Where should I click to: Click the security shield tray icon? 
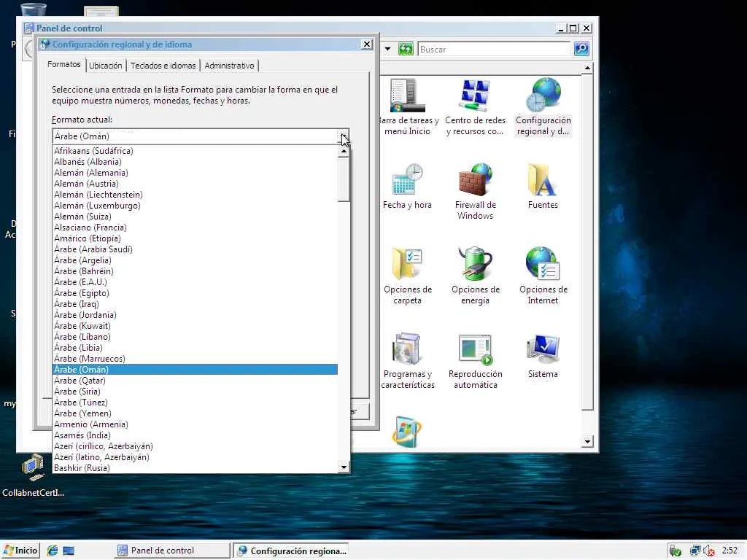point(675,551)
